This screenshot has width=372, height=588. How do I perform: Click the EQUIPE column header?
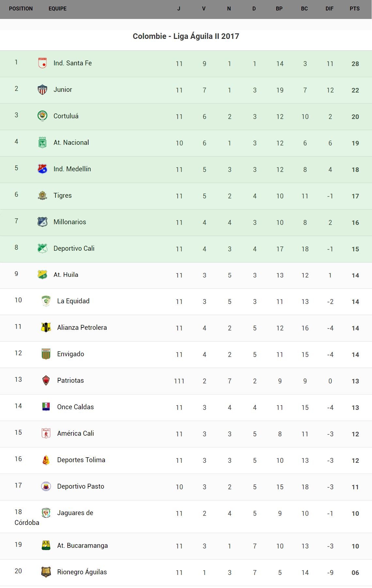[x=57, y=9]
